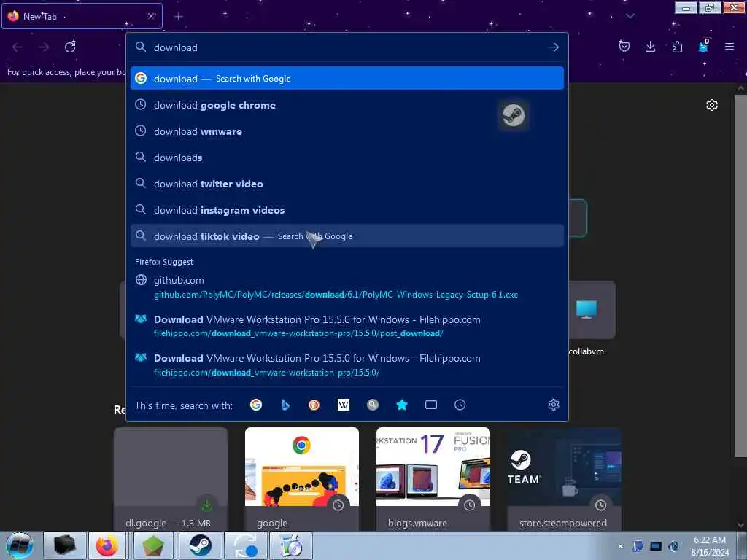This screenshot has height=560, width=747.
Task: Go forward using the forward arrow
Action: tap(44, 47)
